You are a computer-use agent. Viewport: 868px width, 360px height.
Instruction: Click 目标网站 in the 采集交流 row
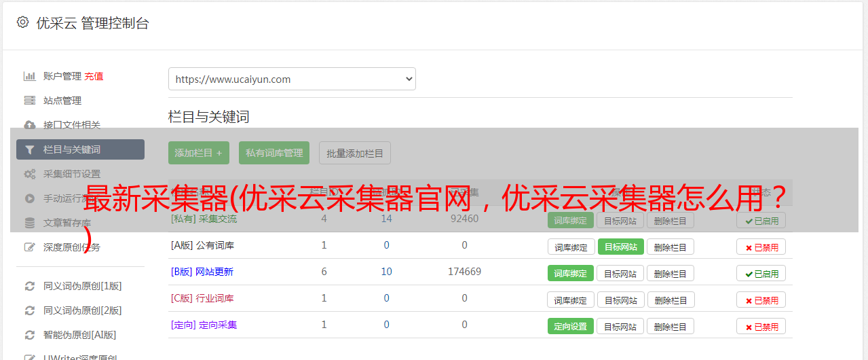[620, 221]
